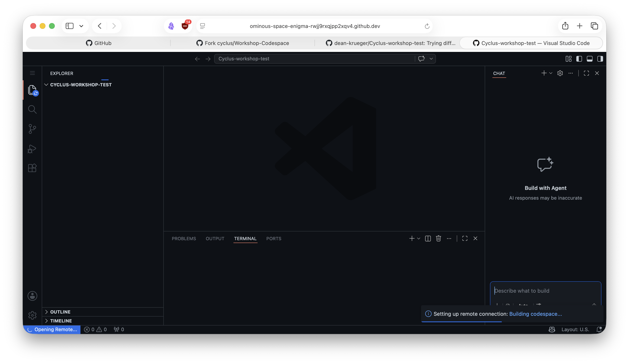This screenshot has width=629, height=364.
Task: Open new terminal profile dropdown arrow
Action: point(419,239)
